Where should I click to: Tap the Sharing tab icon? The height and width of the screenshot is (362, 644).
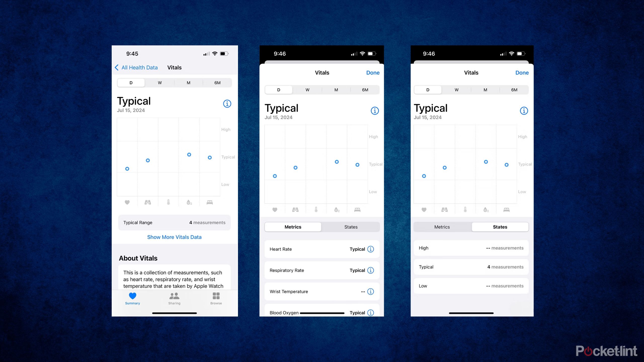[174, 298]
